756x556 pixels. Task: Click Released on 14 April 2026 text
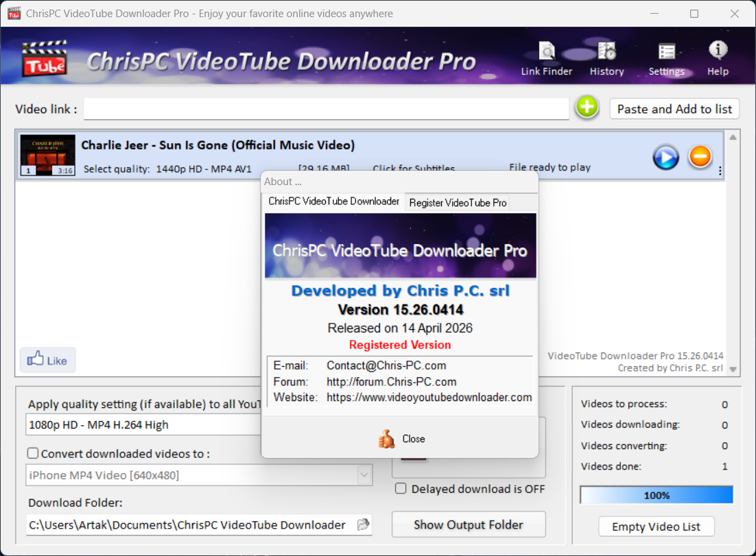click(400, 328)
